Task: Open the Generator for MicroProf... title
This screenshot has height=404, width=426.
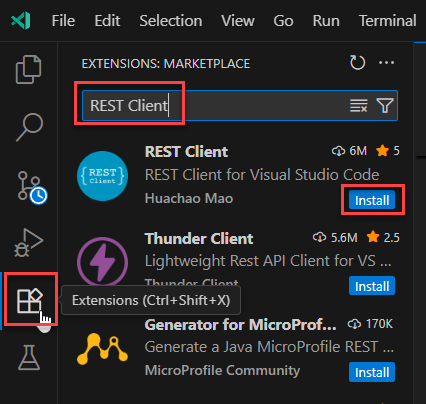Action: pos(240,325)
